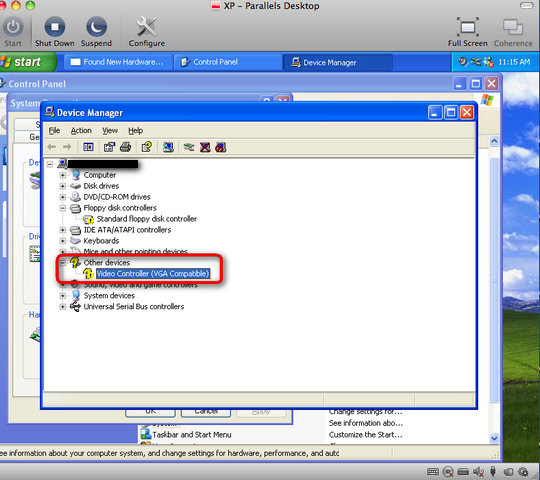Select the System devices label
The height and width of the screenshot is (480, 540).
click(109, 296)
